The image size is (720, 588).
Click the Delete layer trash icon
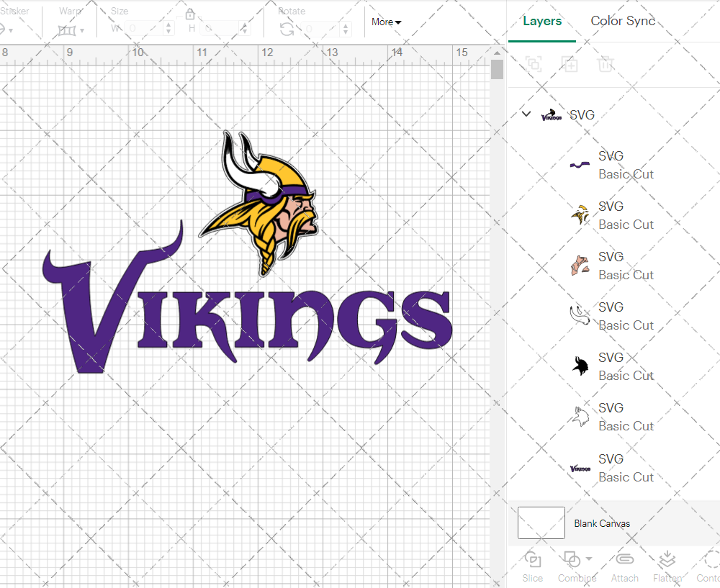[606, 64]
